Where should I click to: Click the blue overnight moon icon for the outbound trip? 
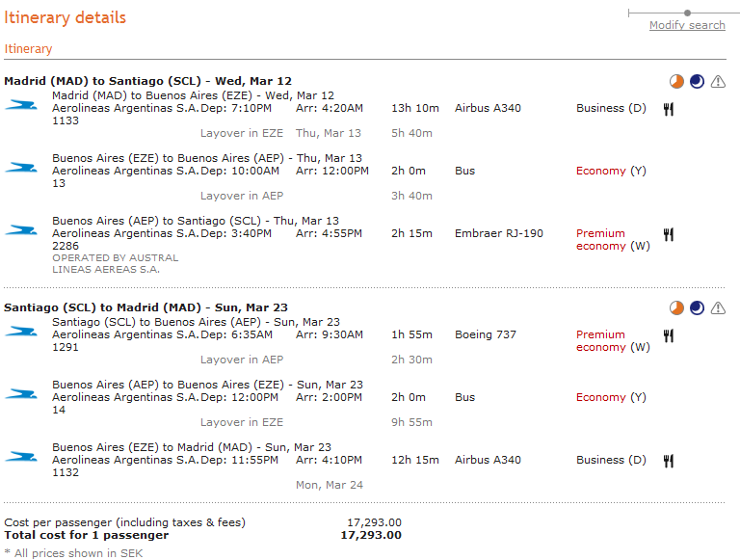(697, 82)
